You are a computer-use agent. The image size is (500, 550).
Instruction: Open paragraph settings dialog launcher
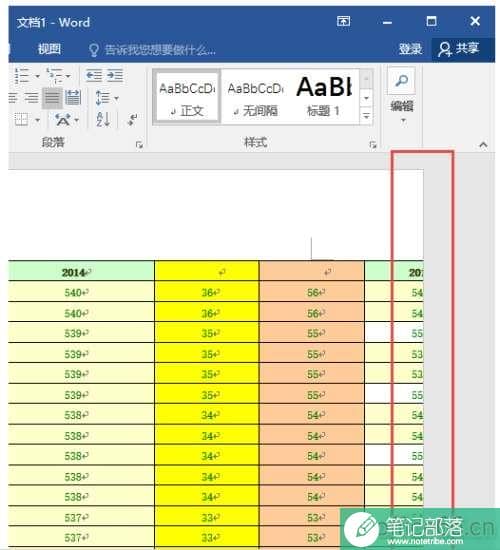[x=139, y=145]
